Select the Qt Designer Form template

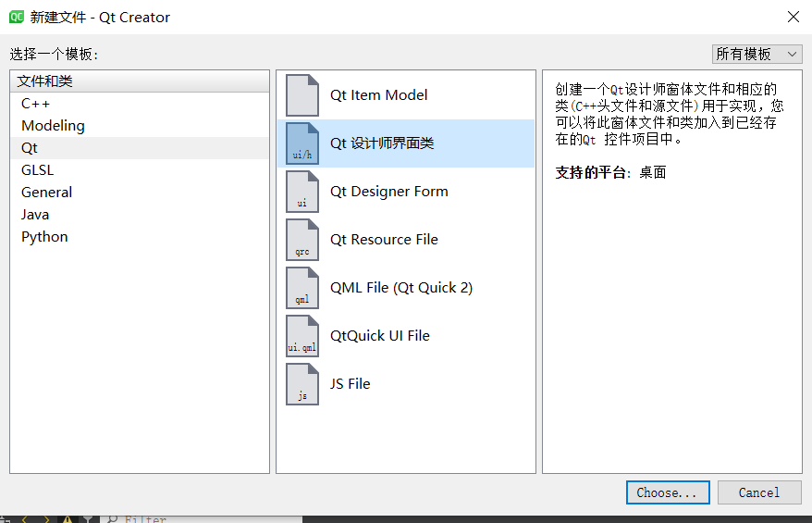click(x=406, y=192)
